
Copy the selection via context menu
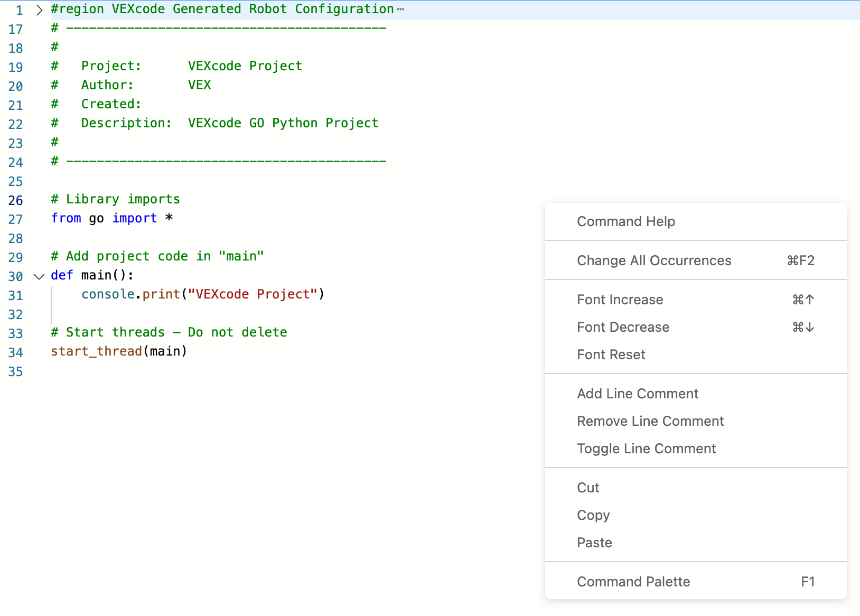click(x=593, y=515)
